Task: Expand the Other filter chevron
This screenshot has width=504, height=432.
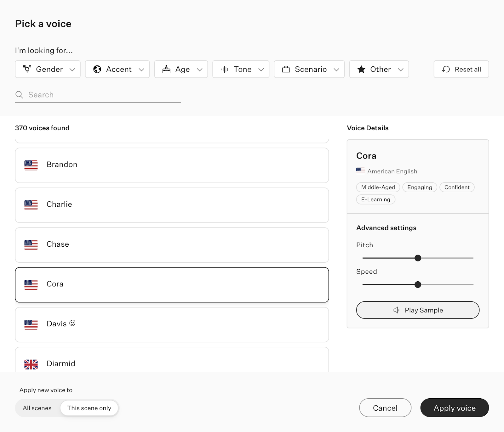Action: [401, 70]
